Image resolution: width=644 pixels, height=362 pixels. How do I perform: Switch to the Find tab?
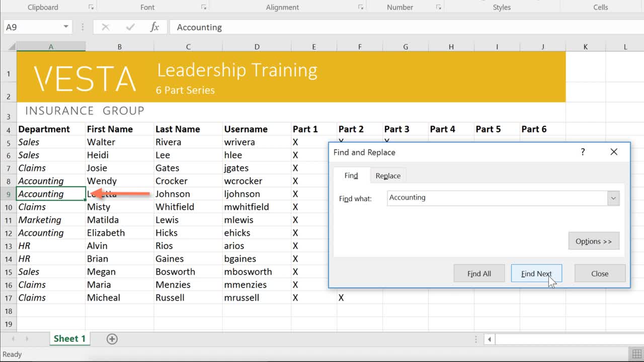tap(351, 175)
